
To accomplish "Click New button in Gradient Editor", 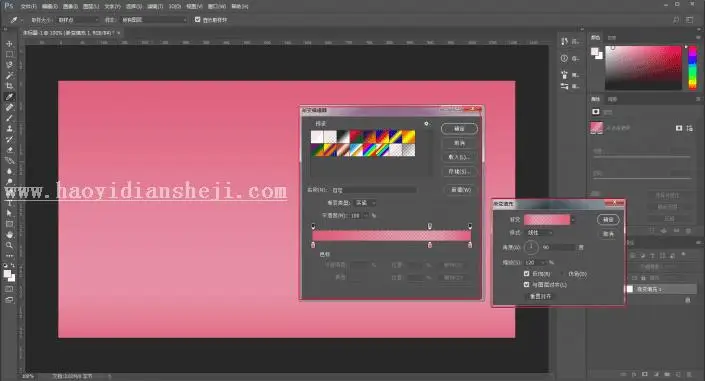I will pos(461,190).
